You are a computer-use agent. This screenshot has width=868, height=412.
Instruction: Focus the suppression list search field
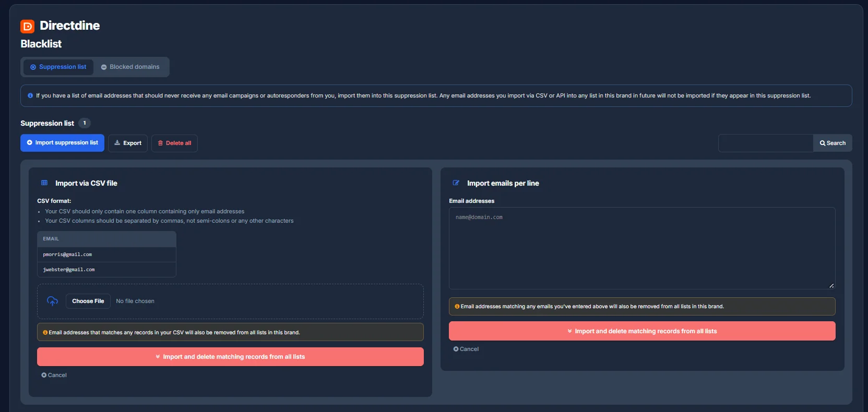[x=766, y=143]
